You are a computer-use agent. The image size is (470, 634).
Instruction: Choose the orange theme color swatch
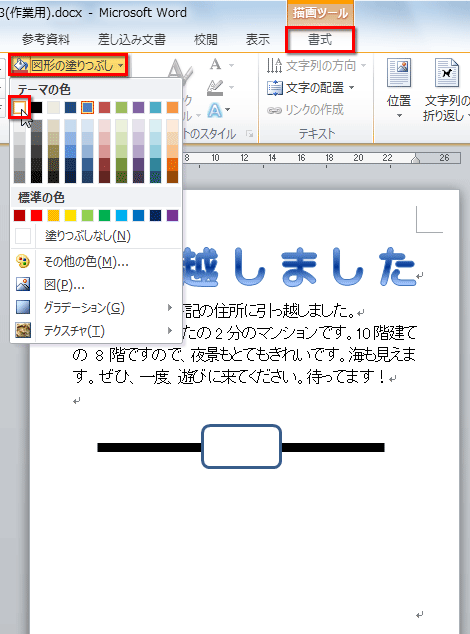(172, 107)
